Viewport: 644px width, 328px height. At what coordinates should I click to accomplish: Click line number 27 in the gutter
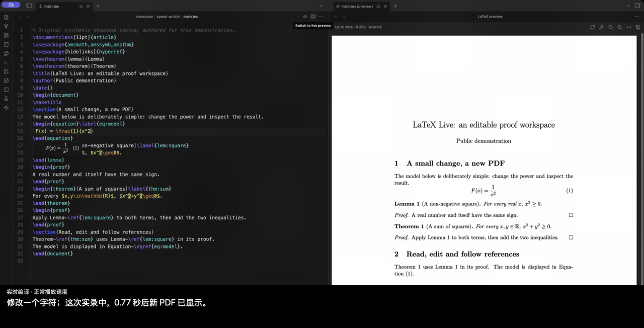pos(20,218)
